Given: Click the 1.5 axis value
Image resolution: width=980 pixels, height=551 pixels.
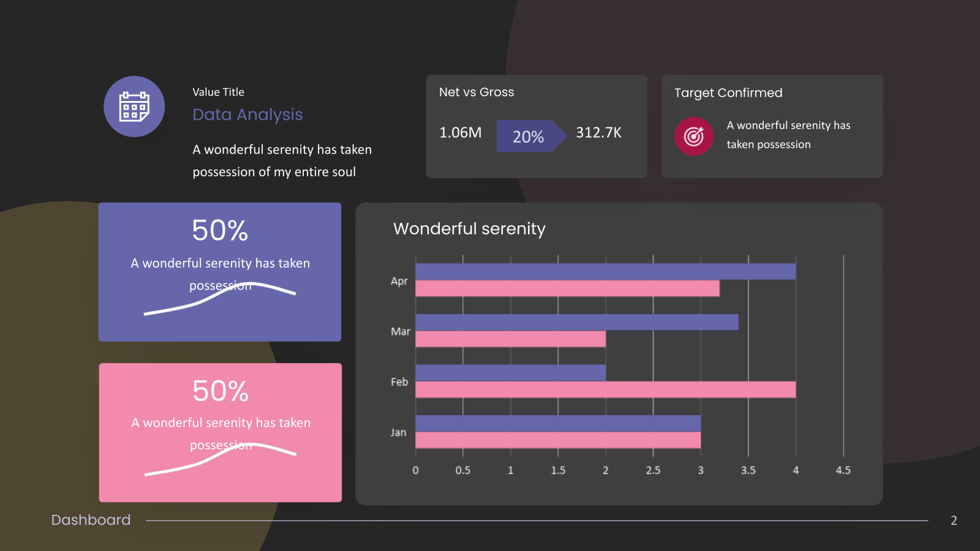Looking at the screenshot, I should 558,470.
